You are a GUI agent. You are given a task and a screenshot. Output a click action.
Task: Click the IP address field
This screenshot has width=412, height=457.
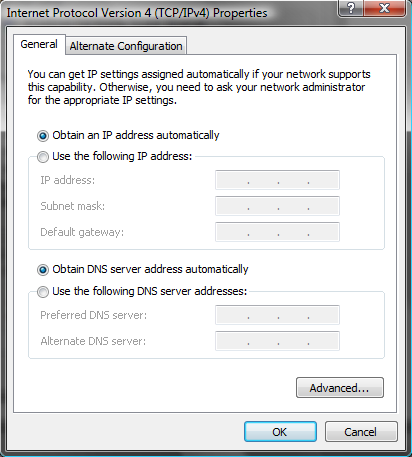pyautogui.click(x=277, y=180)
